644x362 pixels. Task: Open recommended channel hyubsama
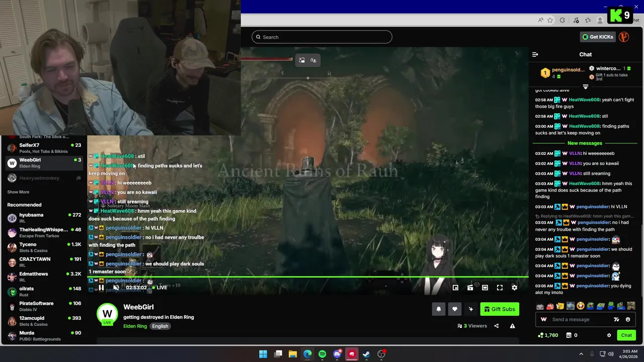click(44, 218)
